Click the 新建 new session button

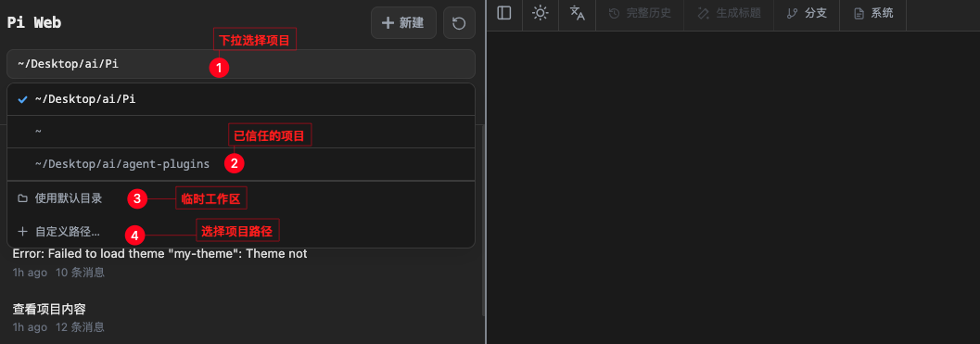point(403,23)
